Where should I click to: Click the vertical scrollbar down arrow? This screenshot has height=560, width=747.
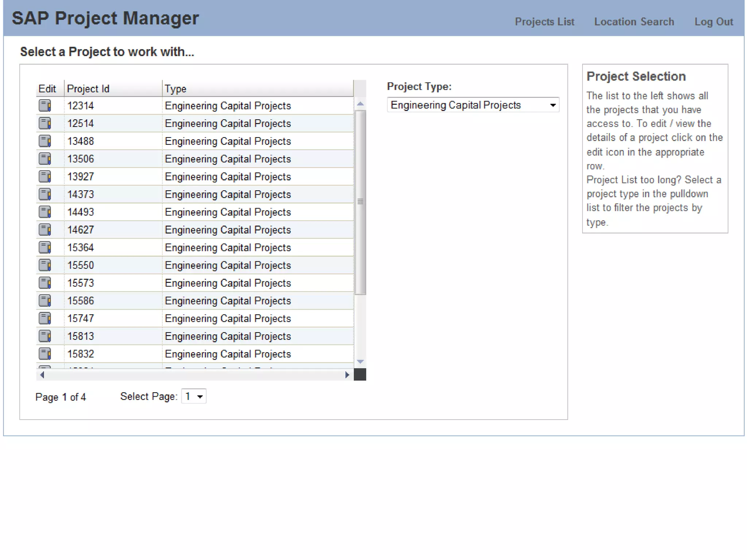tap(360, 362)
